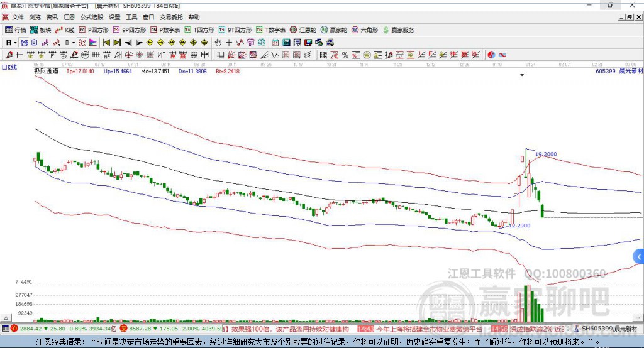Select the red pencil drawing icon
Viewport: 644px width, 348px height.
pyautogui.click(x=9, y=55)
